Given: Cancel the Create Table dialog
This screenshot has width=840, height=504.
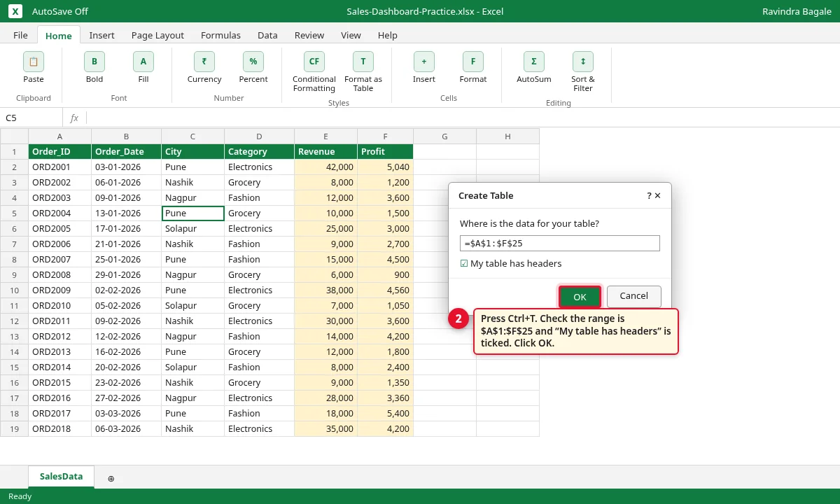Looking at the screenshot, I should (x=633, y=296).
